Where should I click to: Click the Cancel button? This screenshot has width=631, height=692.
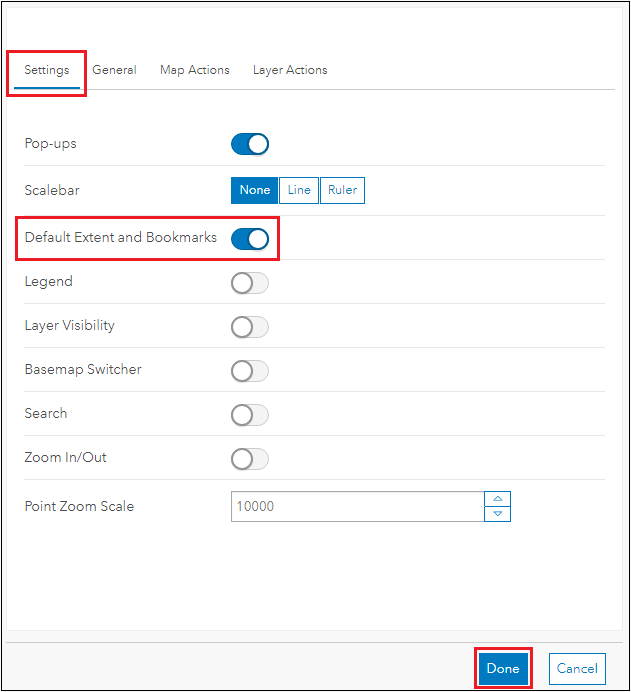click(x=577, y=669)
